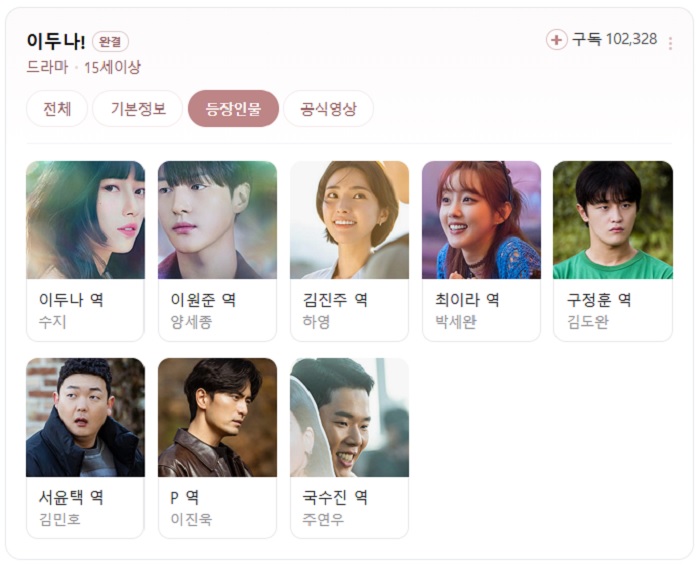
Task: Switch to the 기본정보 tab
Action: (138, 108)
